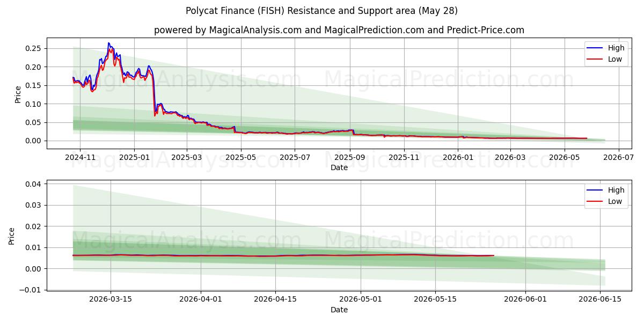Click the '2024-11' x-axis label in the top chart

pos(80,158)
